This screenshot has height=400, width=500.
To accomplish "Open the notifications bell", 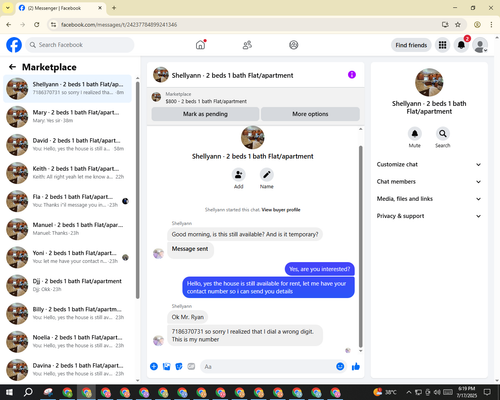I will (461, 45).
